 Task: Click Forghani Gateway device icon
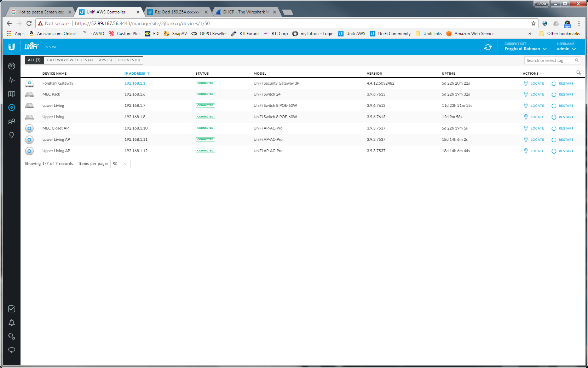pyautogui.click(x=29, y=84)
